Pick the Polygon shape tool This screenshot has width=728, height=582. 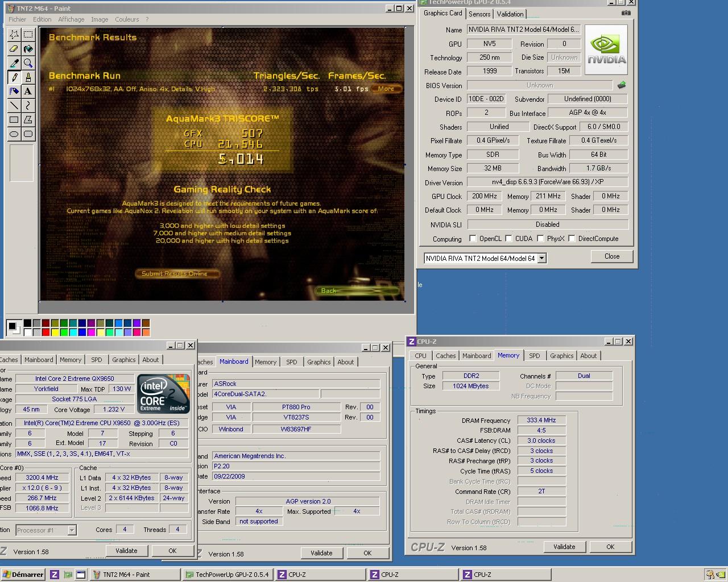click(x=28, y=119)
